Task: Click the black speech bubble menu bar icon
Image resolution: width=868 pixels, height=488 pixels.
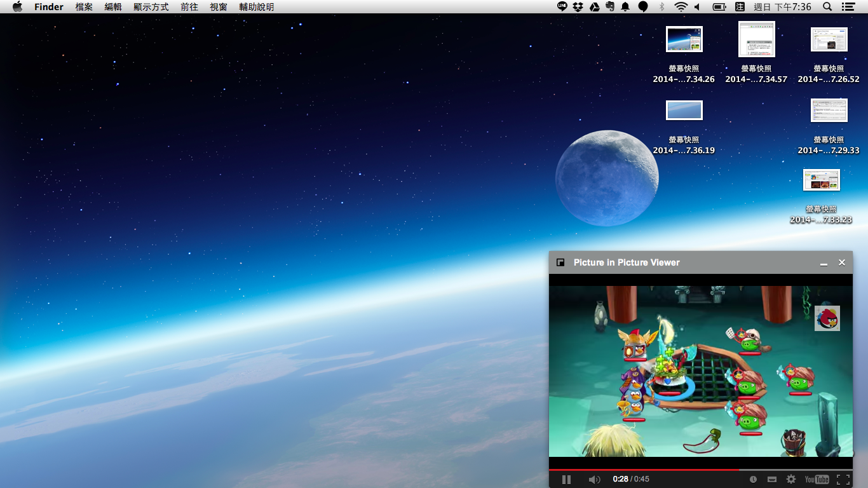Action: coord(643,6)
